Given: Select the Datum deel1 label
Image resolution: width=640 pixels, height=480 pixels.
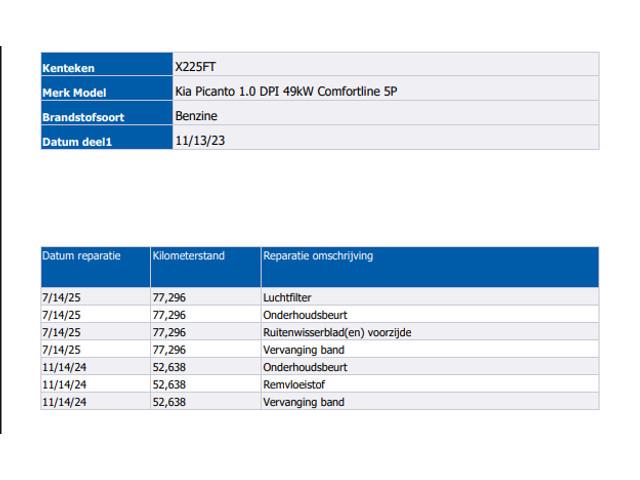Looking at the screenshot, I should [x=77, y=142].
